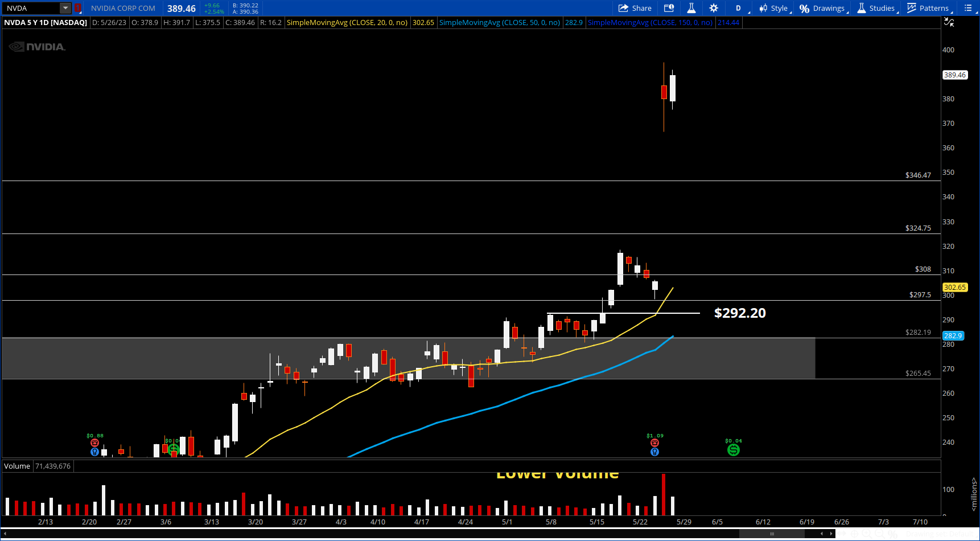Click the symbol description info icon
Image resolution: width=980 pixels, height=541 pixels.
[669, 8]
